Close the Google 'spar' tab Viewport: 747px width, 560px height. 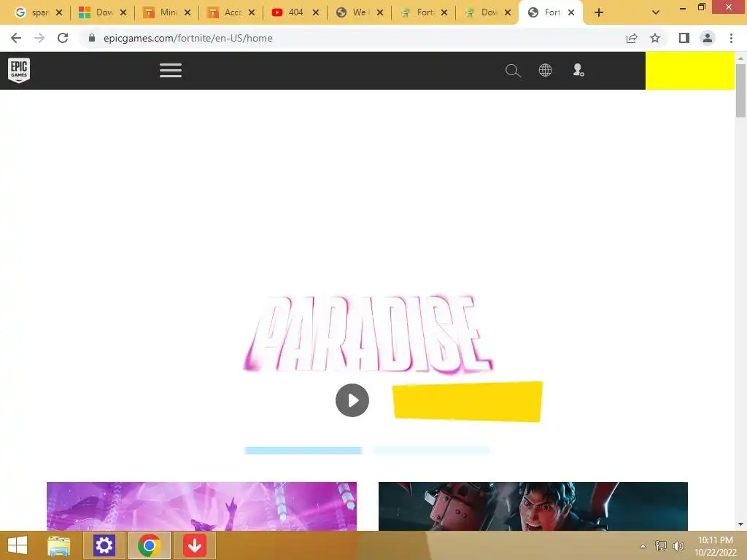click(x=59, y=12)
